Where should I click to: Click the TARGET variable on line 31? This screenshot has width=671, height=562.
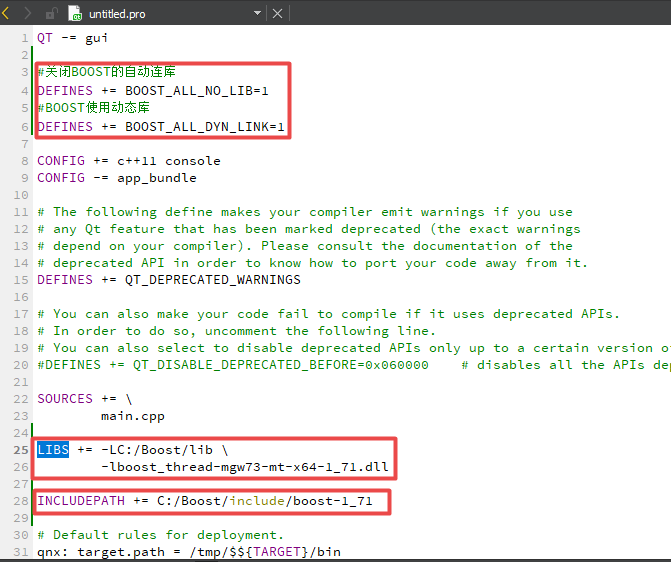[x=276, y=552]
